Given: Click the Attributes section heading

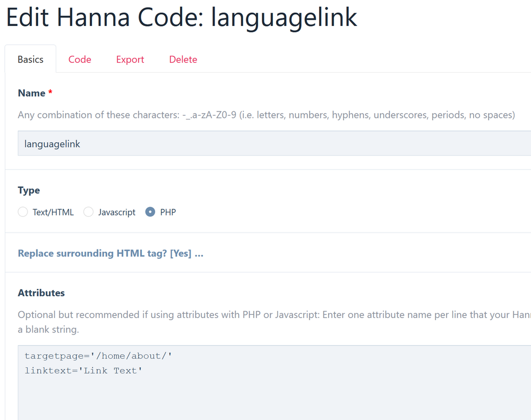Looking at the screenshot, I should pos(41,293).
